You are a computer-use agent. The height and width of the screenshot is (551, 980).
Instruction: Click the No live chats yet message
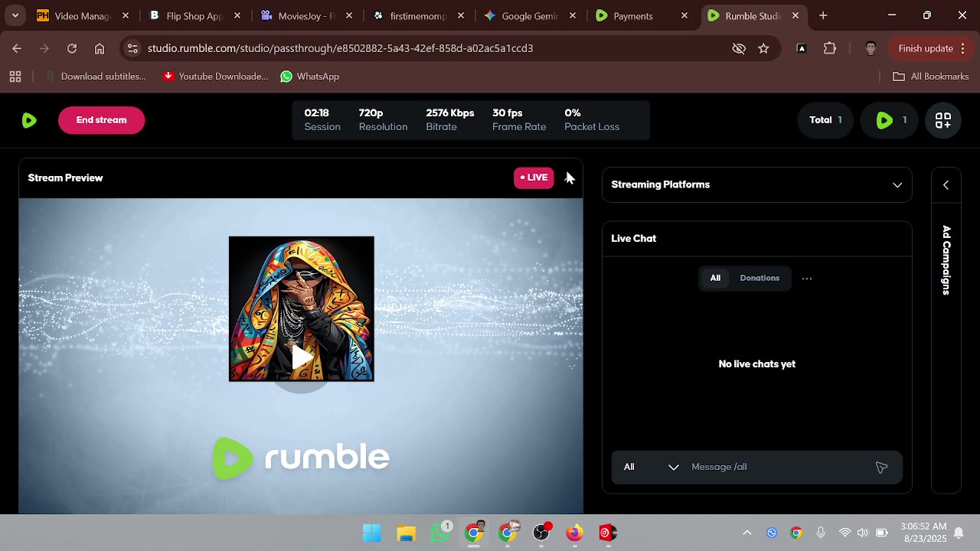click(756, 364)
